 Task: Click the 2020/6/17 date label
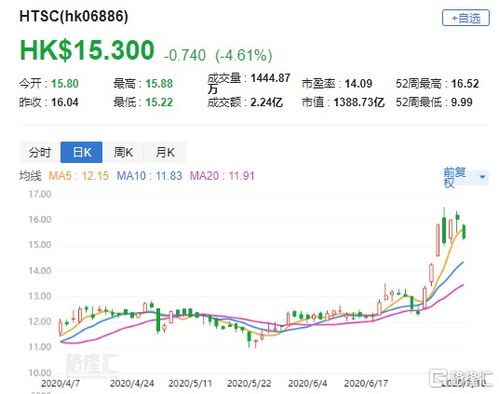[x=366, y=383]
